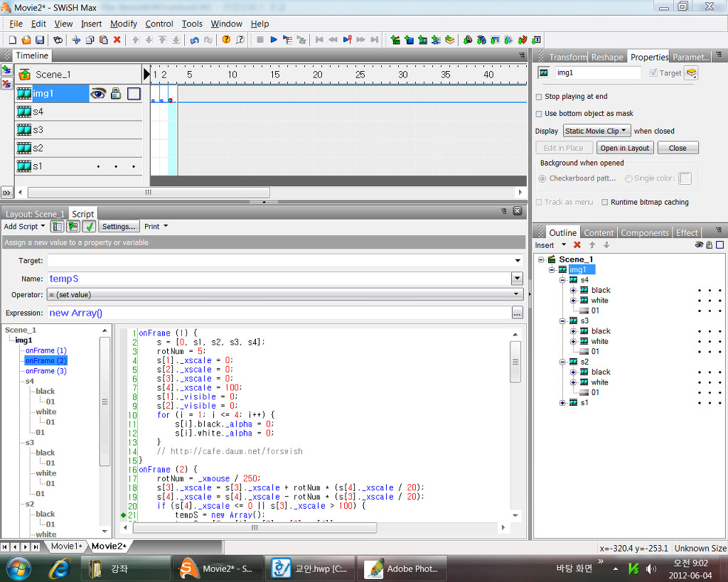Image resolution: width=728 pixels, height=582 pixels.
Task: Toggle the Target checkbox
Action: (653, 73)
